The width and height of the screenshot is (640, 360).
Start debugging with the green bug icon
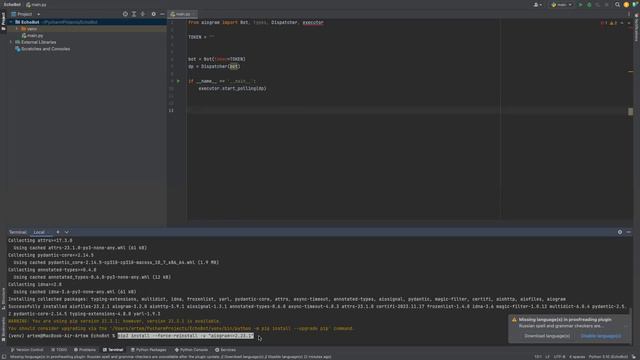[589, 4]
